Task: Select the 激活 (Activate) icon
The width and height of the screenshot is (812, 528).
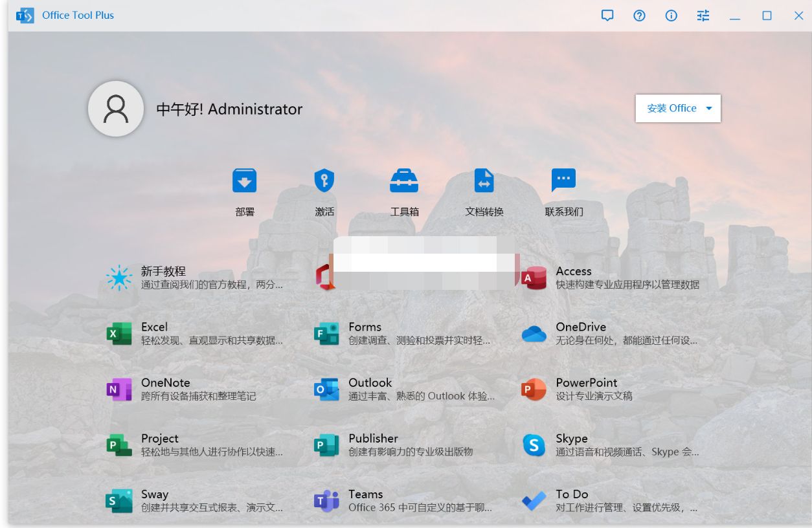Action: [x=324, y=188]
